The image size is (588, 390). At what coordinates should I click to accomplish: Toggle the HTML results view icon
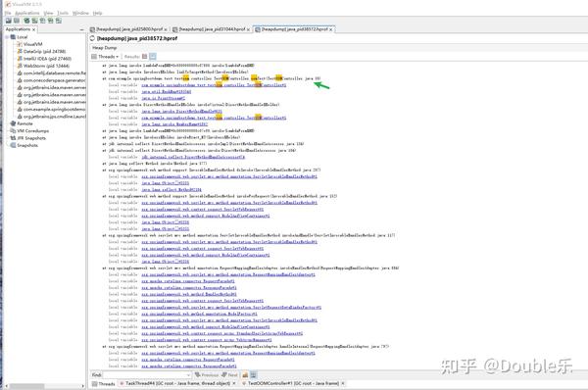pos(153,57)
